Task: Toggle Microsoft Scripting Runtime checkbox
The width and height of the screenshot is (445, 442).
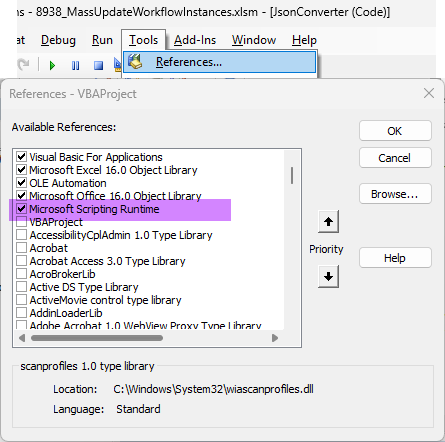Action: pos(22,209)
